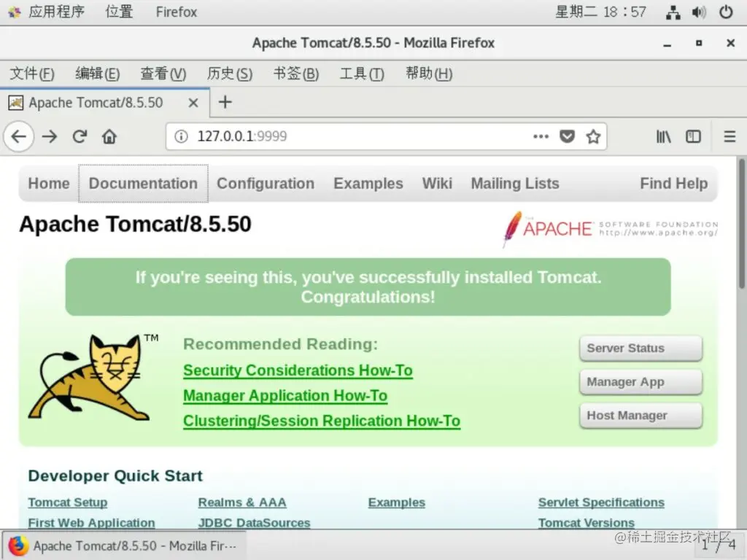Open a new tab with plus icon
The width and height of the screenshot is (747, 560).
tap(225, 102)
